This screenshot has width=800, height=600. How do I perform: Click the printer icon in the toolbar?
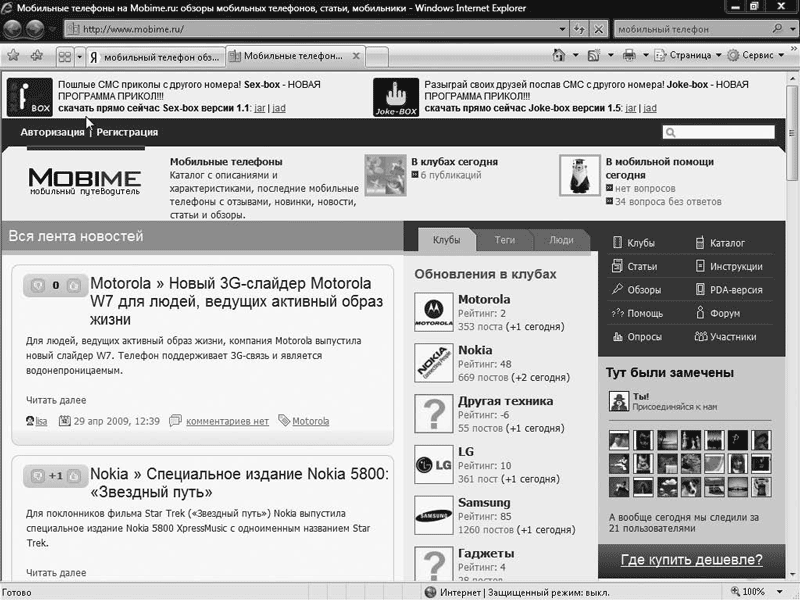point(628,55)
